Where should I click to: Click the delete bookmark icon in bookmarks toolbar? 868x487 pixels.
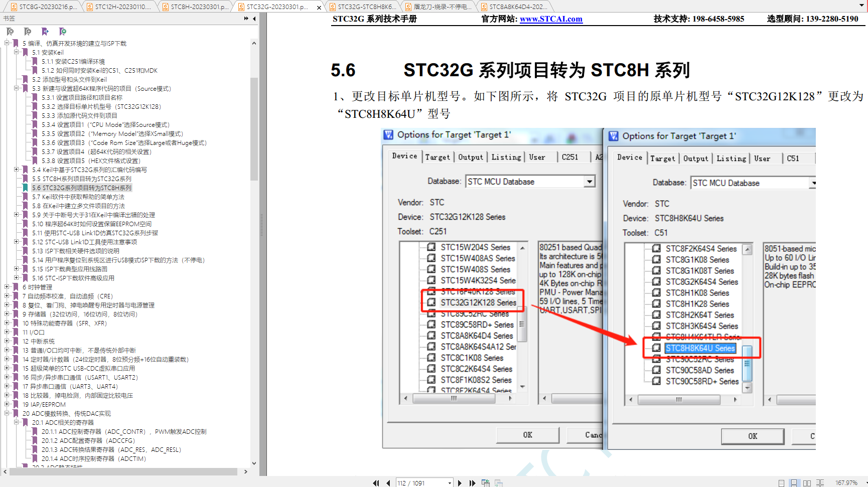[10, 32]
